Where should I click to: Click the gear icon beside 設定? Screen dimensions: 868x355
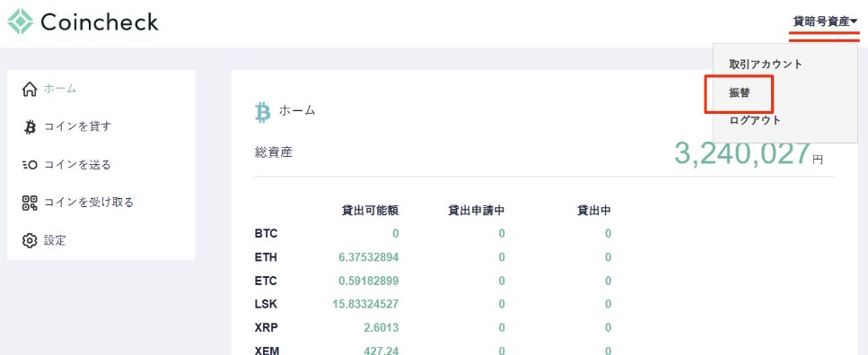click(30, 240)
